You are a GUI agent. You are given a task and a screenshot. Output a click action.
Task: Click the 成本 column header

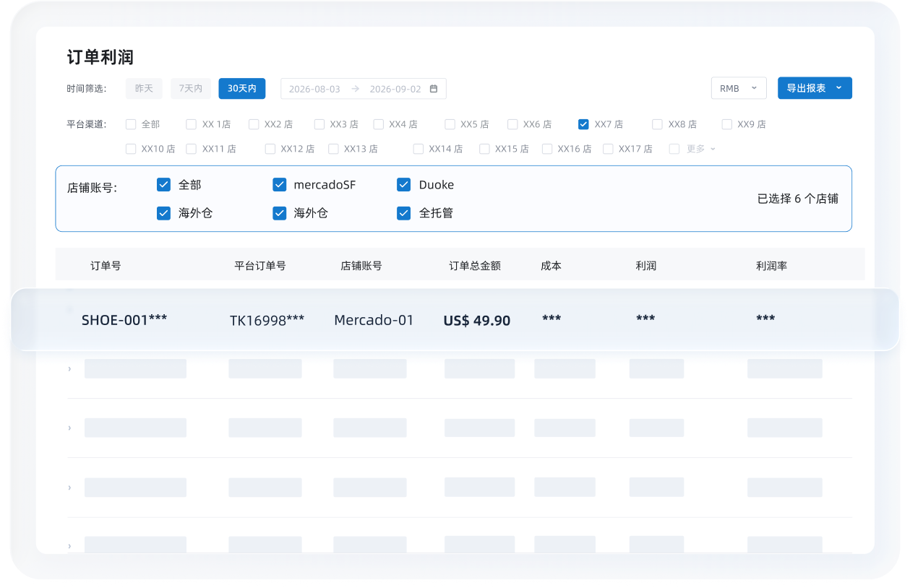(x=551, y=266)
